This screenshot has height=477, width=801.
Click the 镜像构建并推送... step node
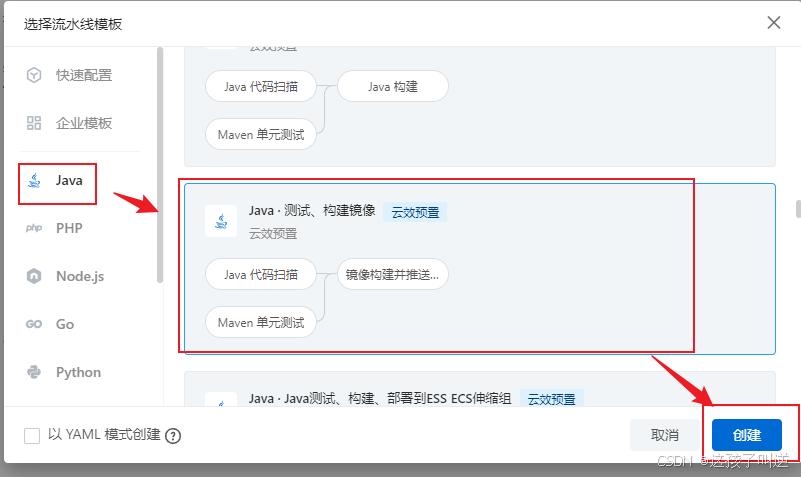(x=393, y=274)
